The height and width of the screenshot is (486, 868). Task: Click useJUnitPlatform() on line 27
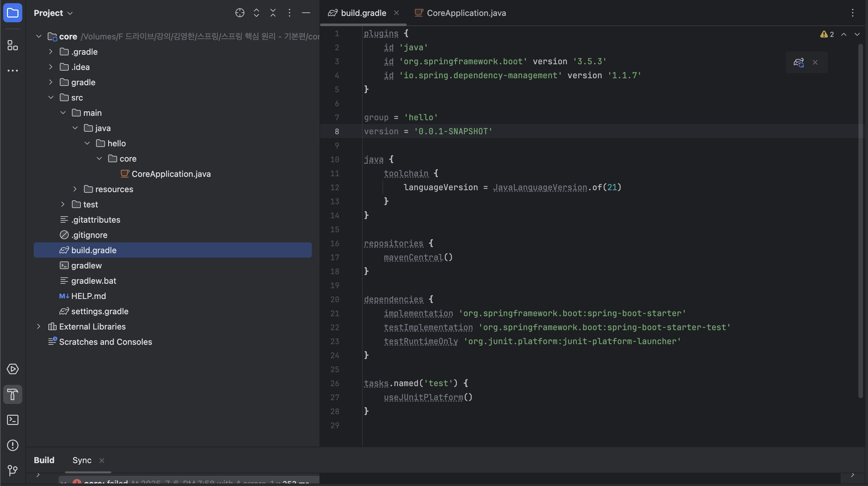pos(428,398)
